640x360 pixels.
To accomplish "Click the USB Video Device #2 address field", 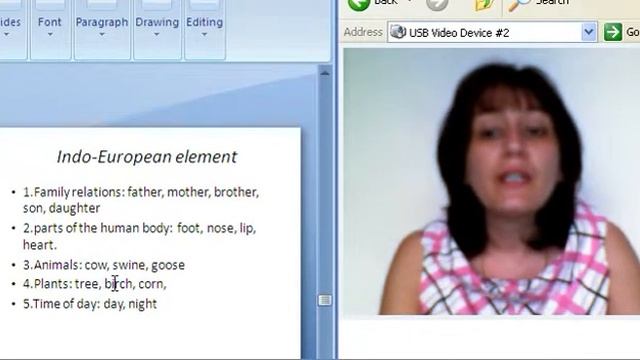I will pos(491,32).
